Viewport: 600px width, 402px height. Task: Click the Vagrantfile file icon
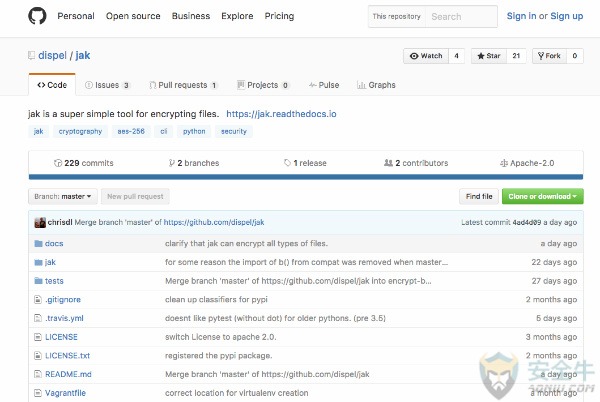click(x=38, y=393)
